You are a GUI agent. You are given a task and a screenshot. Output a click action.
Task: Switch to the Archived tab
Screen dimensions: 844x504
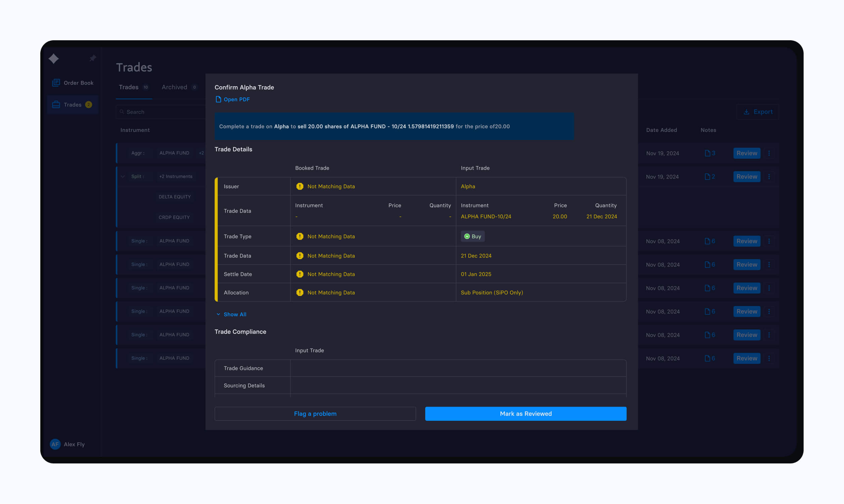coord(174,87)
